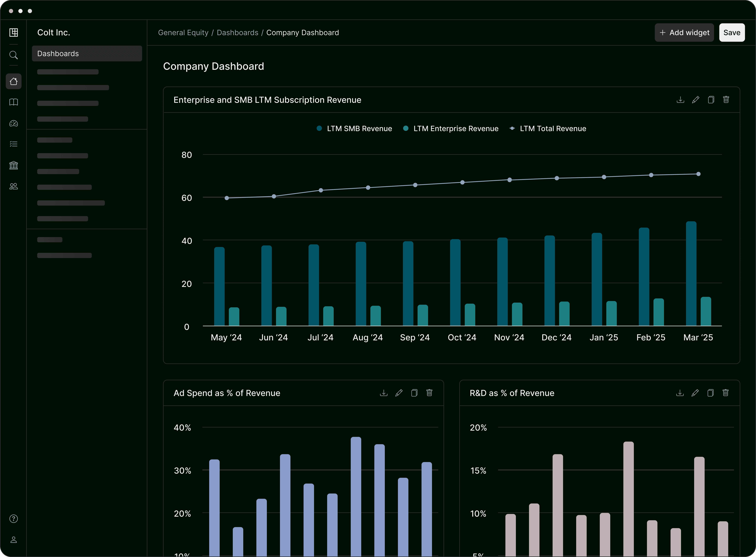The width and height of the screenshot is (756, 557).
Task: Open the user profile icon at bottom
Action: coord(13,539)
